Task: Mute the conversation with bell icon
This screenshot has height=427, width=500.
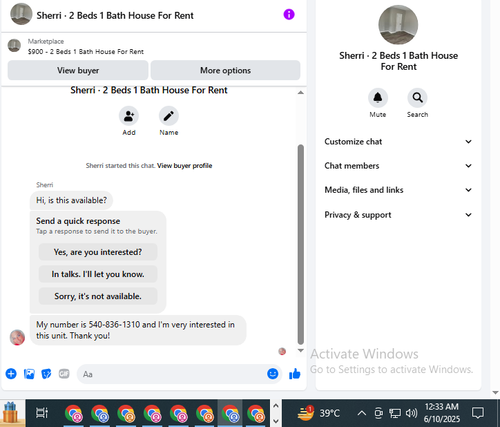Action: [378, 98]
